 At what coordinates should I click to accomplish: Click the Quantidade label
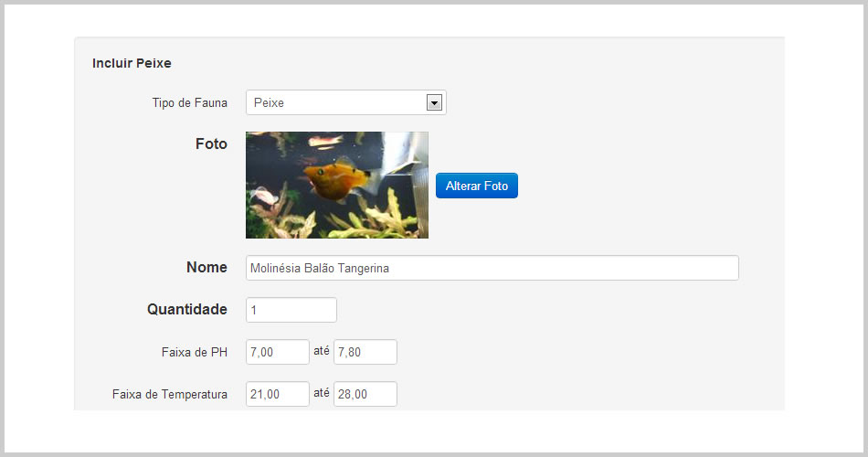click(x=187, y=309)
